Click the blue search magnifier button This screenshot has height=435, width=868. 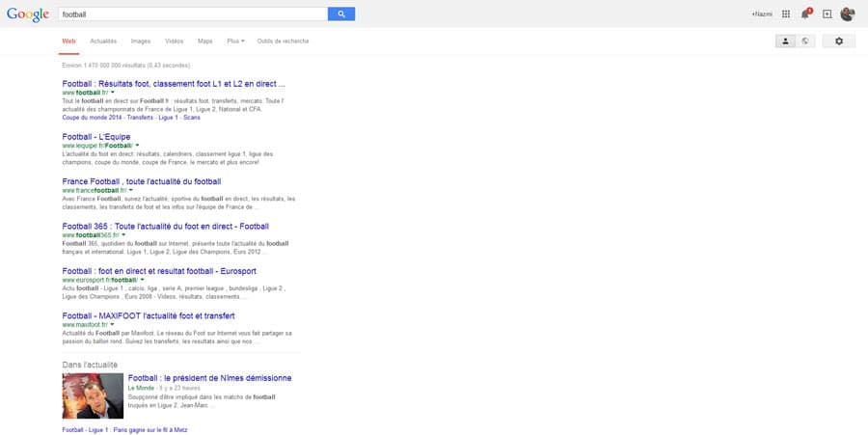point(341,14)
